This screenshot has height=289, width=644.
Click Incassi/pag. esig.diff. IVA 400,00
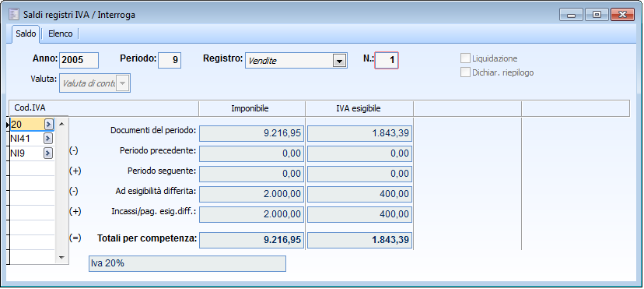click(x=359, y=214)
